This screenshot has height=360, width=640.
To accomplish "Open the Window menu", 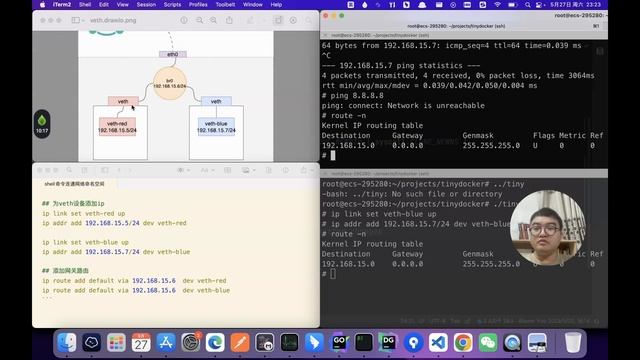I will 253,4.
